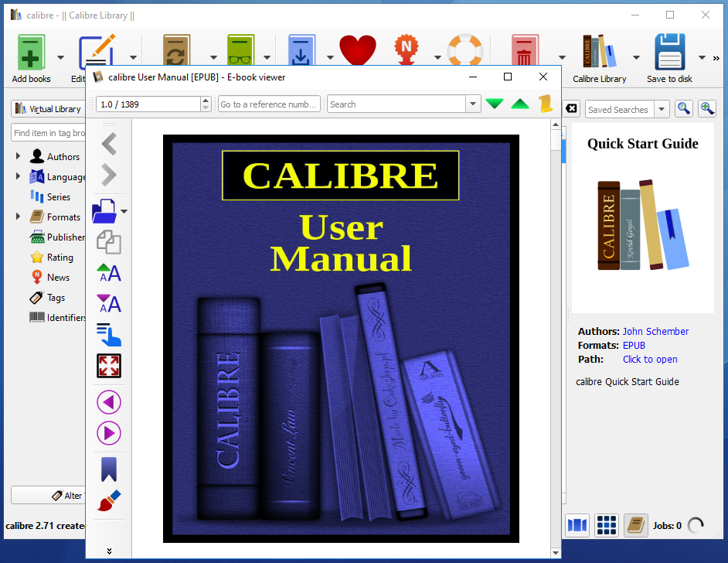Screen dimensions: 728x563
Task: Go forward in e-book viewer
Action: pos(109,175)
